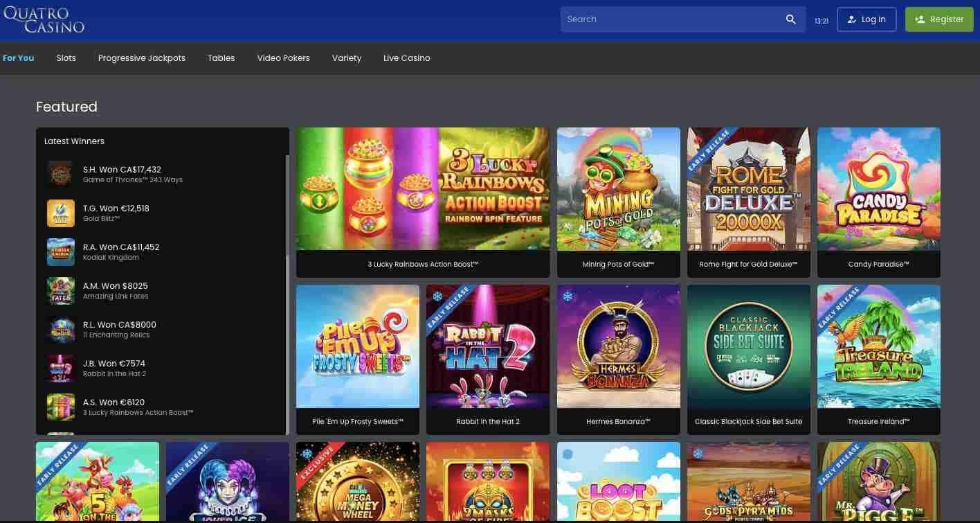Open the Hermes Bonanza game tile

tap(618, 346)
